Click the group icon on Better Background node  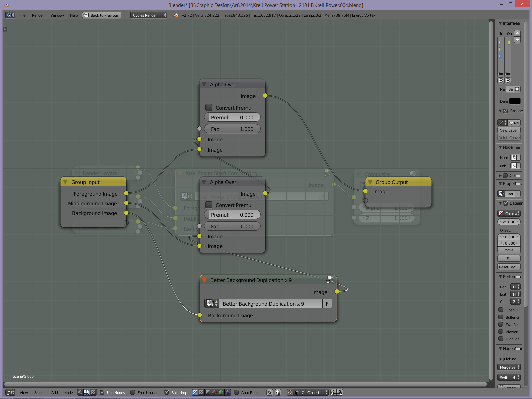coord(330,279)
